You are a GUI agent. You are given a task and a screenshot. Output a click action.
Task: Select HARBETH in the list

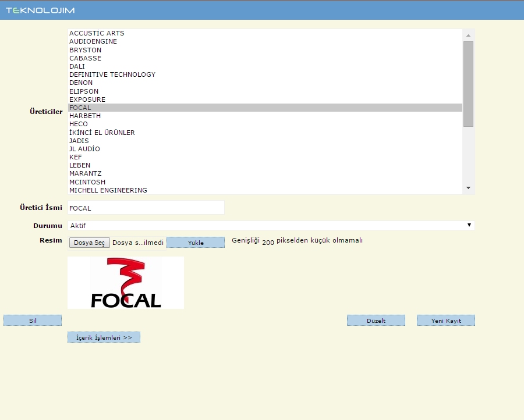coord(265,116)
